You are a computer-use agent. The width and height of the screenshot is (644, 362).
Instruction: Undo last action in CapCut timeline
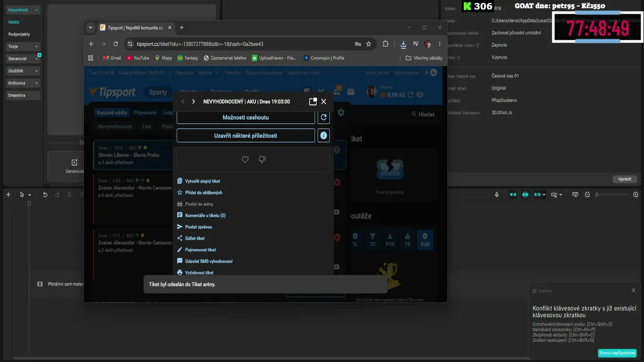(45, 195)
